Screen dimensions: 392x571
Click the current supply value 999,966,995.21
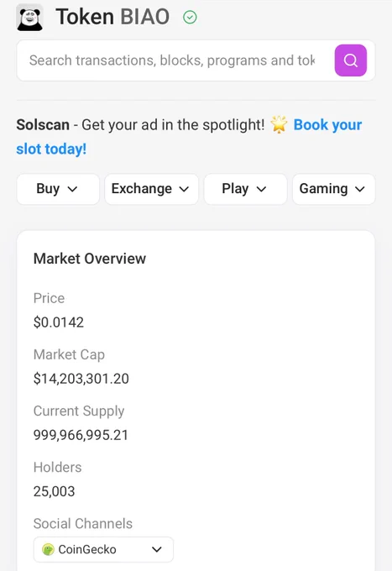pos(81,435)
